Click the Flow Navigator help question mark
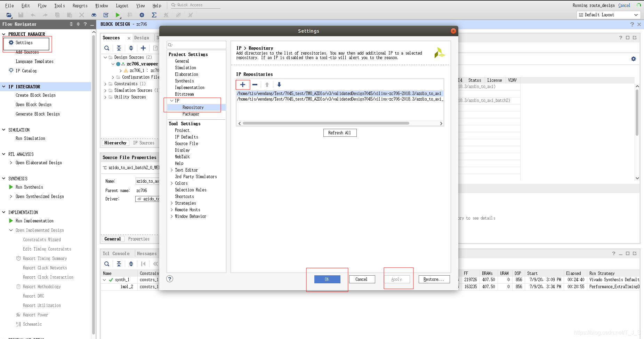This screenshot has height=339, width=644. (85, 24)
